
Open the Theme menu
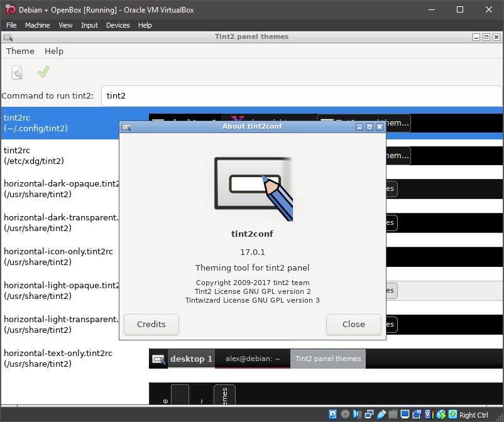coord(19,51)
